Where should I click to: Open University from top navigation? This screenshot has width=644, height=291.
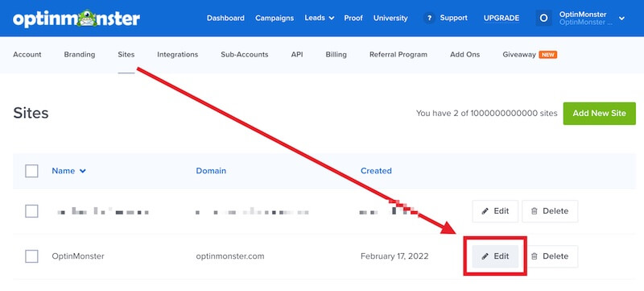(390, 18)
